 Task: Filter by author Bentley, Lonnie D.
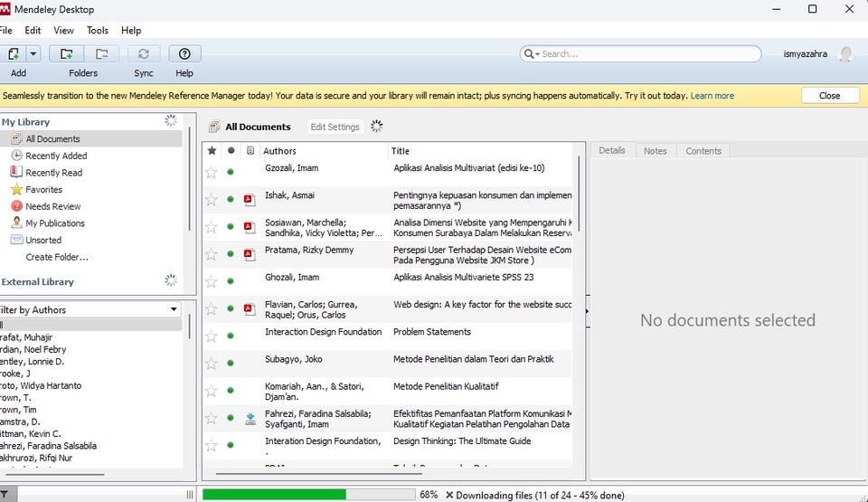point(33,361)
